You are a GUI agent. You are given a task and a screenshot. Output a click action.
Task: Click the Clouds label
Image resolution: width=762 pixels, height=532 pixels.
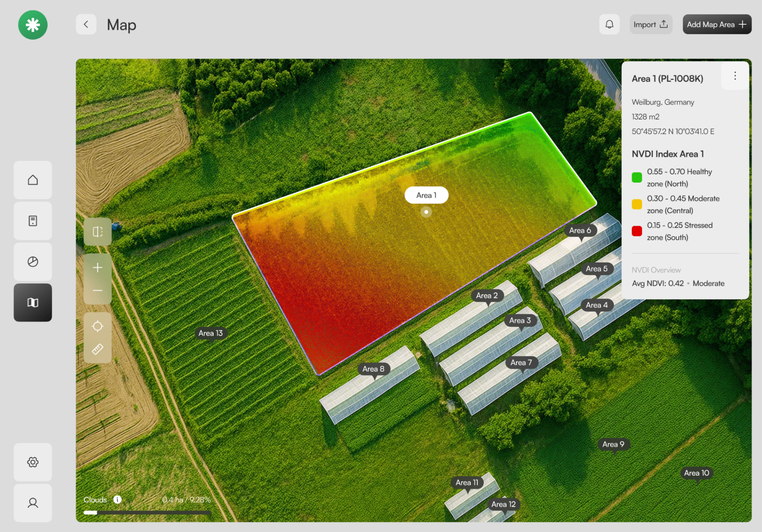point(95,500)
